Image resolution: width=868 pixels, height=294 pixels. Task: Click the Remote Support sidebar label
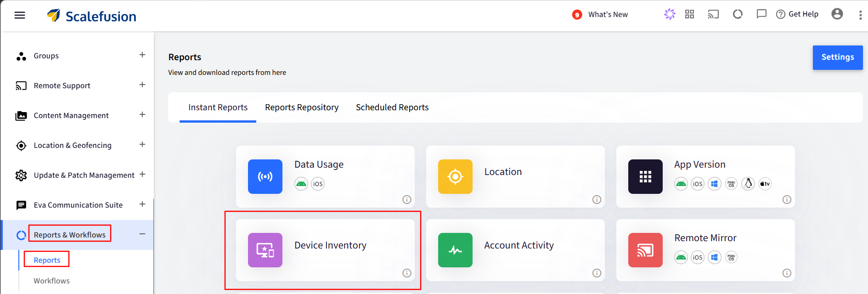pos(62,85)
